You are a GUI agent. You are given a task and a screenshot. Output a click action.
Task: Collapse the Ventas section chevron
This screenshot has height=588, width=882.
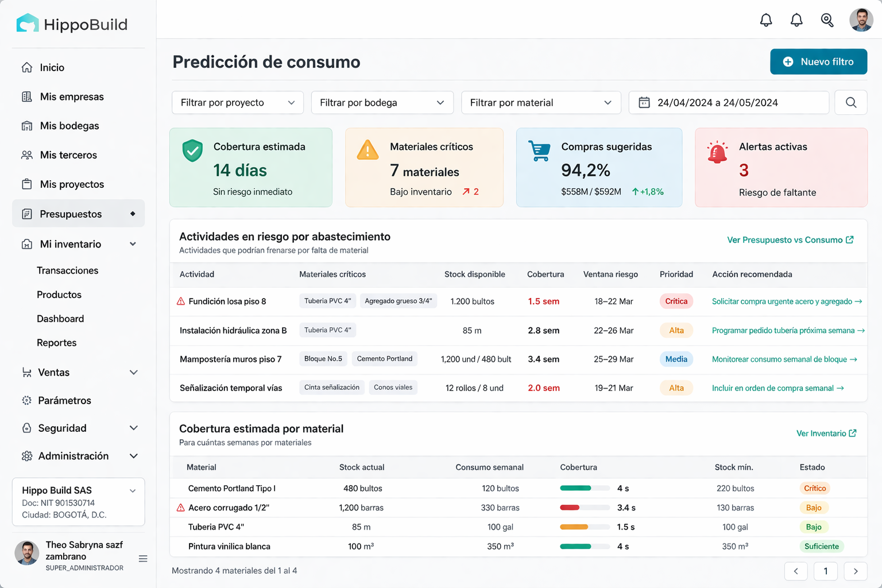coord(134,372)
